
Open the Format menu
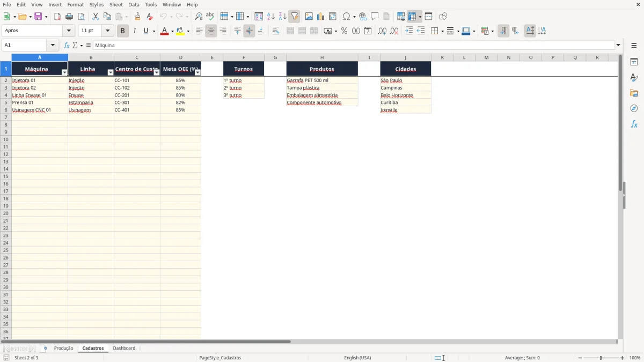click(76, 4)
